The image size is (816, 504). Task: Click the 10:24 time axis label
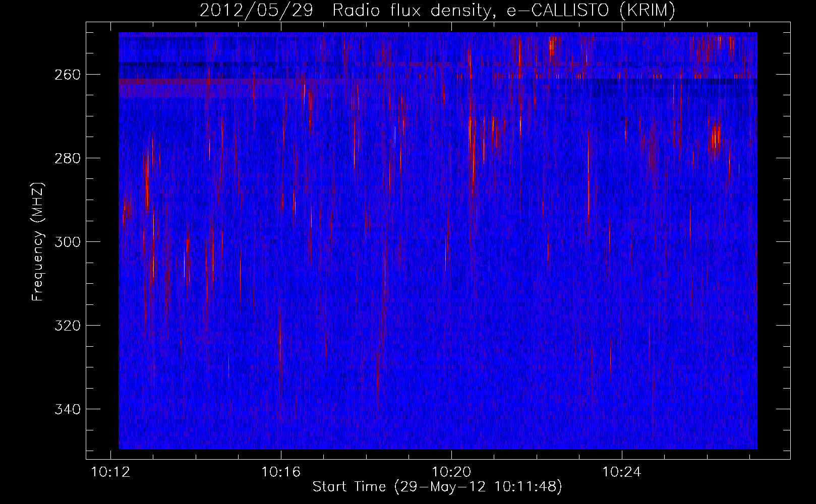coord(622,472)
